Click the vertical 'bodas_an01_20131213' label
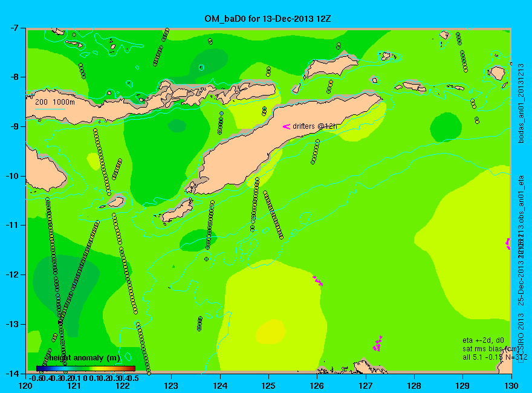This screenshot has height=393, width=532. (x=521, y=103)
